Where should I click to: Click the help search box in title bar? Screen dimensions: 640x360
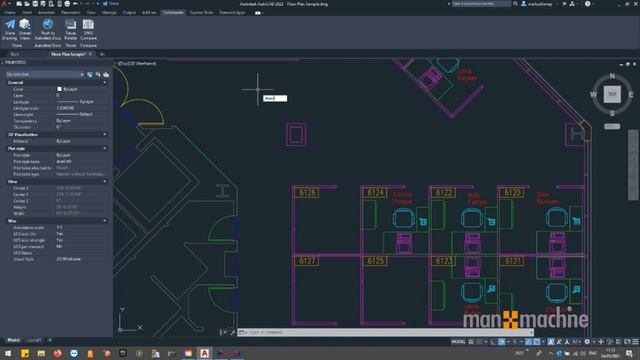click(481, 4)
